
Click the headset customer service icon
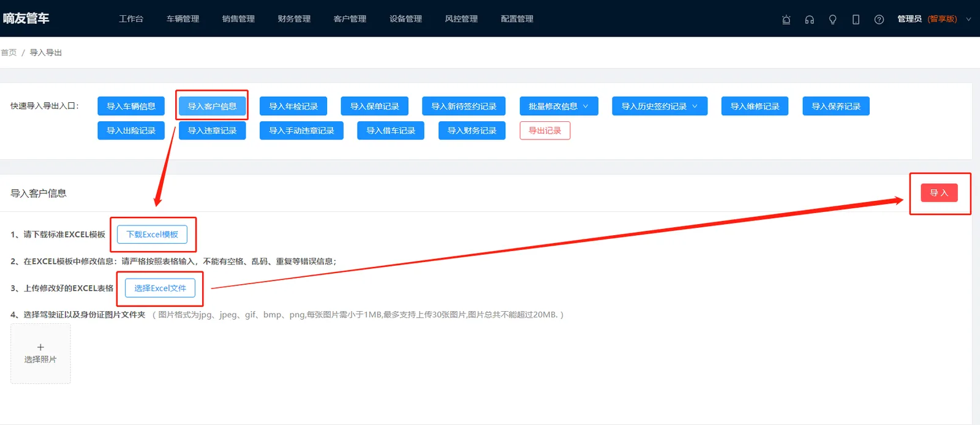tap(809, 20)
